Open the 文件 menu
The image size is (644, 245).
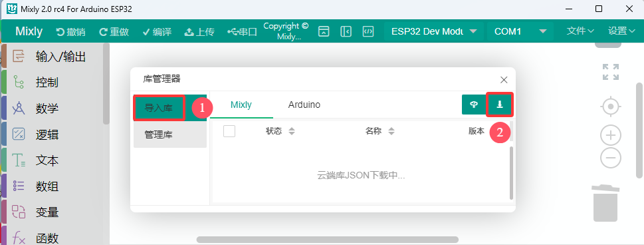581,31
